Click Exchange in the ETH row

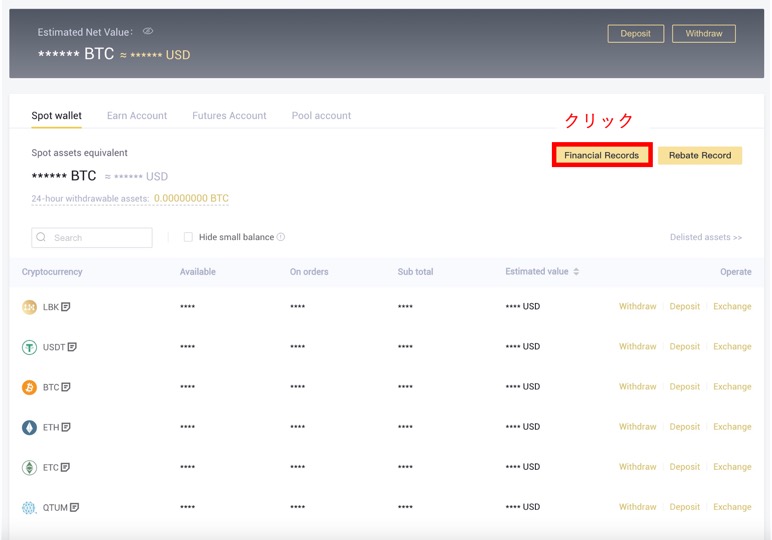point(732,427)
